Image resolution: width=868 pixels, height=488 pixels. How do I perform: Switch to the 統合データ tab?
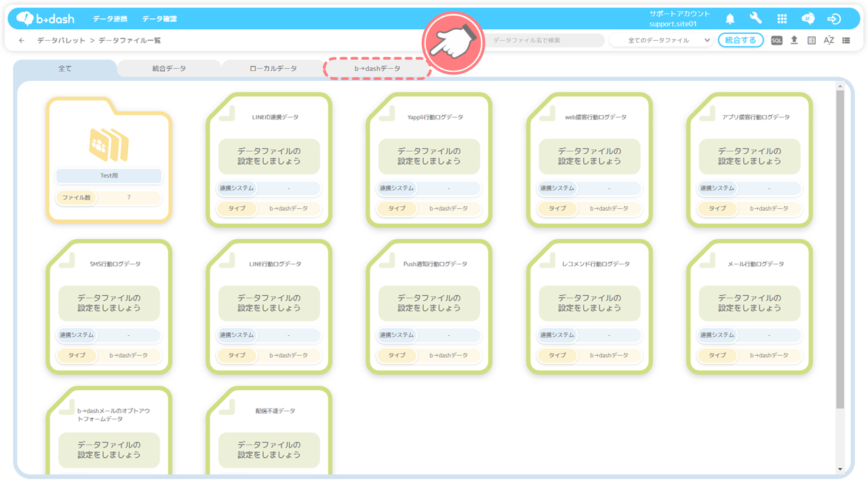169,68
